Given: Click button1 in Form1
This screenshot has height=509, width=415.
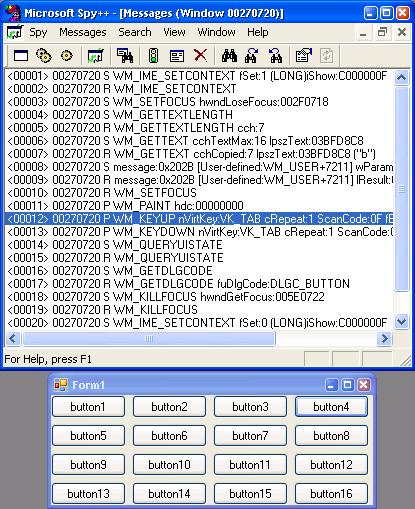Looking at the screenshot, I should [88, 407].
